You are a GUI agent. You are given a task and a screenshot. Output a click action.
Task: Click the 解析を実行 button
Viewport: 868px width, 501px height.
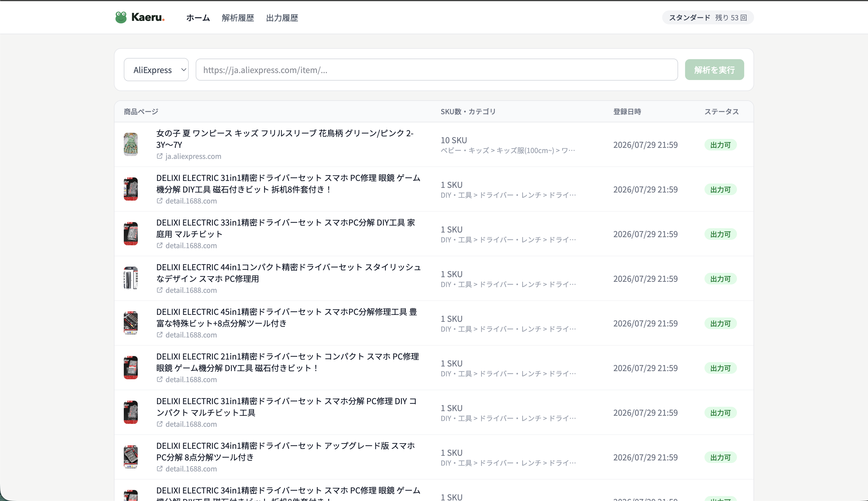click(x=714, y=70)
